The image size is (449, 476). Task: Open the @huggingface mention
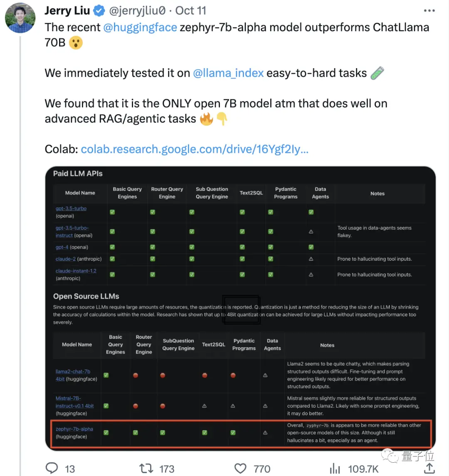(140, 27)
